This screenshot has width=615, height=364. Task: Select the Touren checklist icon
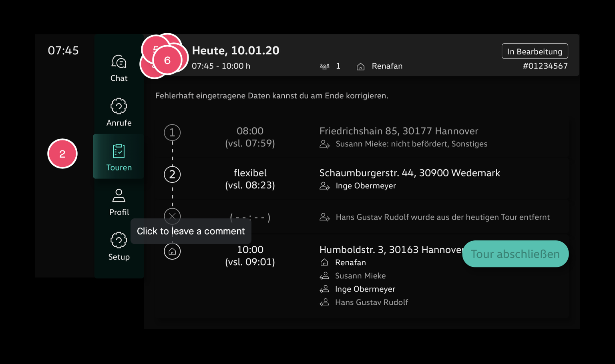click(x=119, y=151)
